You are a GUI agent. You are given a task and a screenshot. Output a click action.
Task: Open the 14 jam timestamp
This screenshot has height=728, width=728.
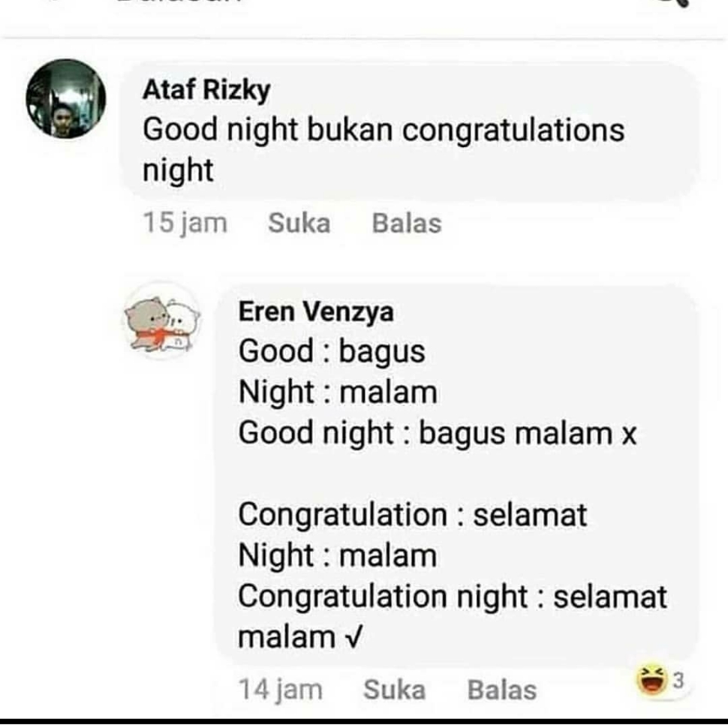pyautogui.click(x=281, y=690)
